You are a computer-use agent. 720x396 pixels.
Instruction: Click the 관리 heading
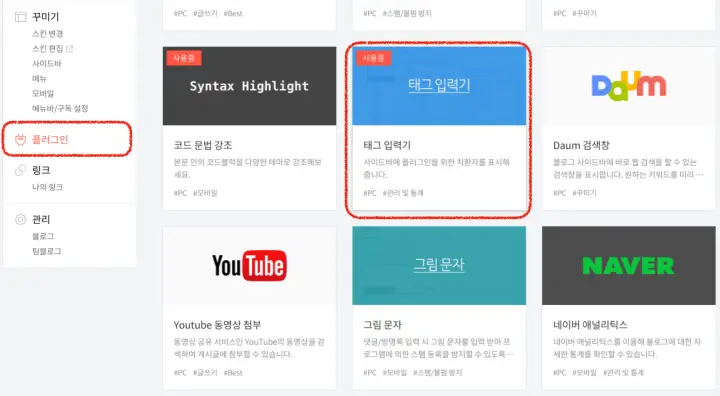coord(41,220)
